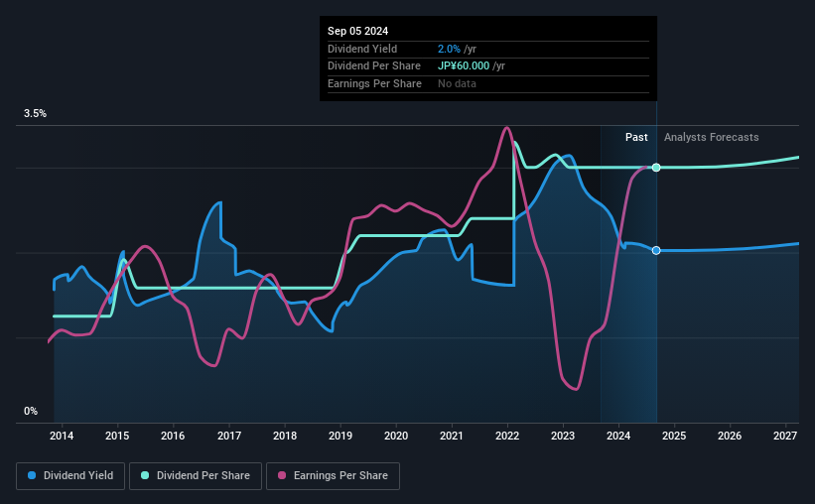Click the '2.0%' dividend yield value
Viewport: 815px width, 504px height.
[x=449, y=49]
